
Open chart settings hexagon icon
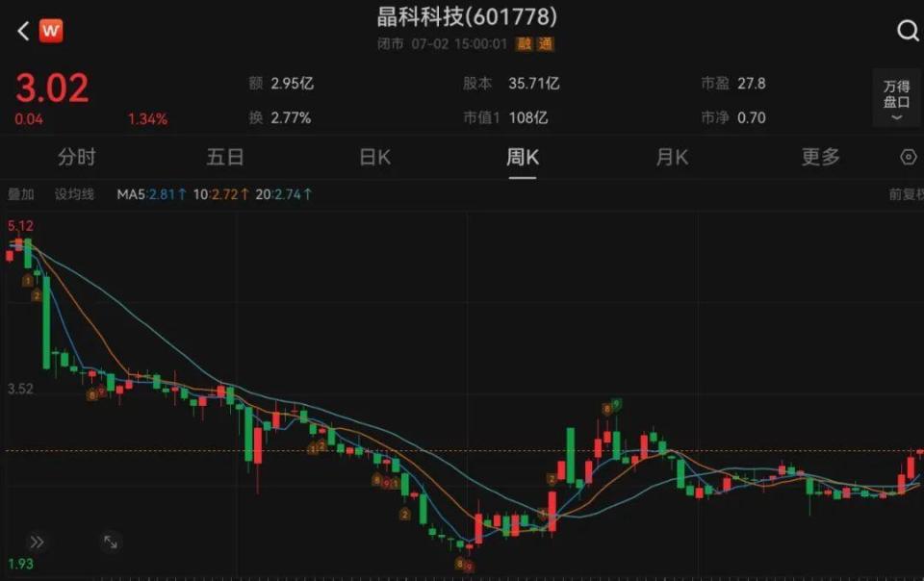[909, 157]
